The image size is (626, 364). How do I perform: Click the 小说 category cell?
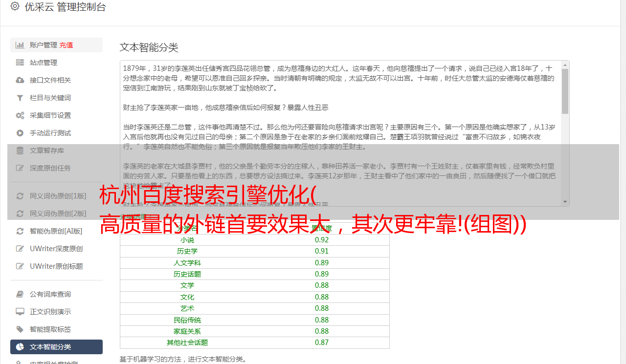tap(187, 240)
